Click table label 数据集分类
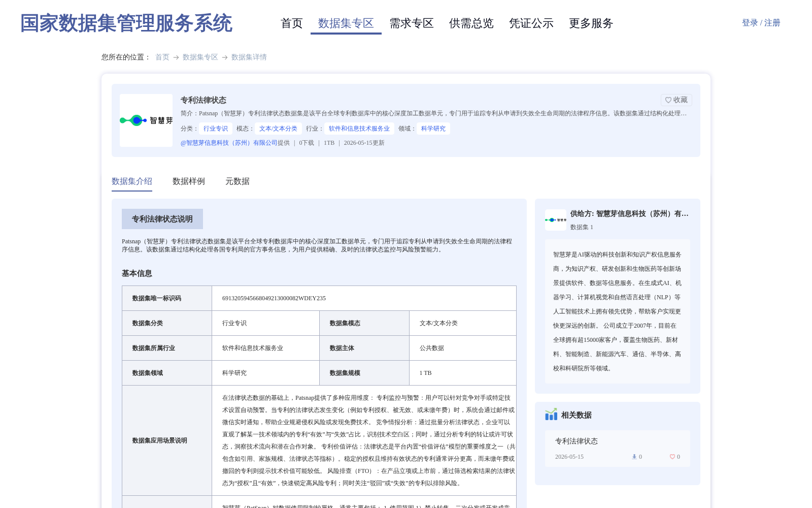Screen dimensions: 812x508 148,323
